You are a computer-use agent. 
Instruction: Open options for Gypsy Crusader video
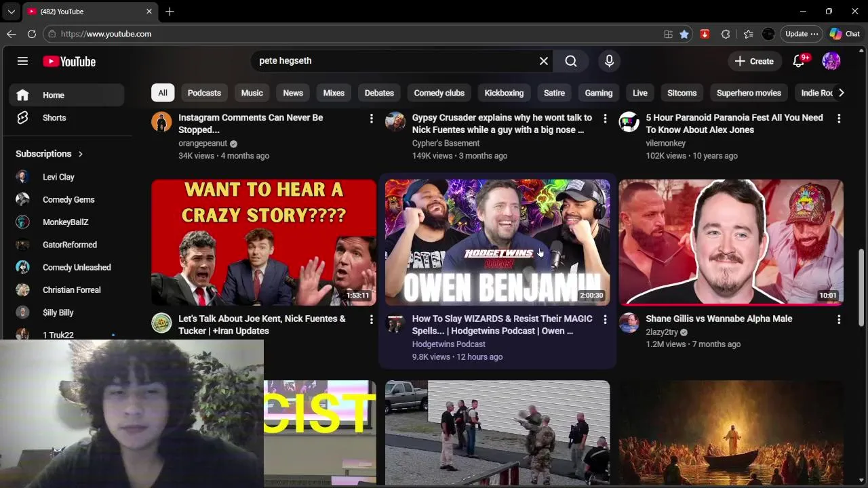coord(605,118)
